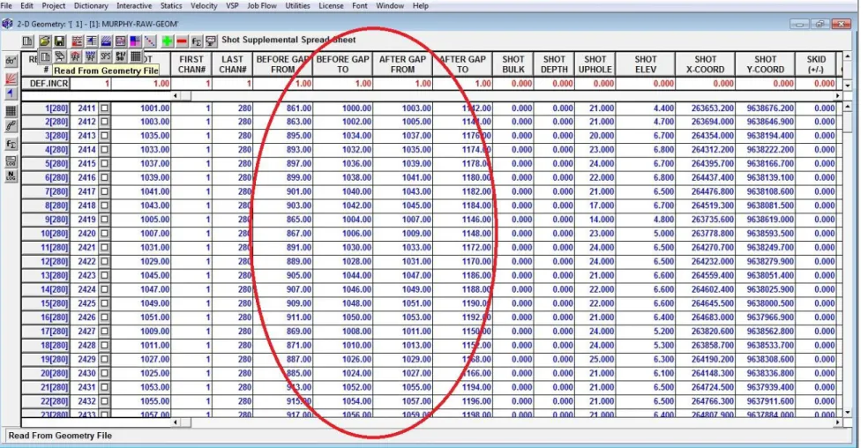Select the SHOT ELEV column header
Screen dimensions: 868x448
[646, 64]
